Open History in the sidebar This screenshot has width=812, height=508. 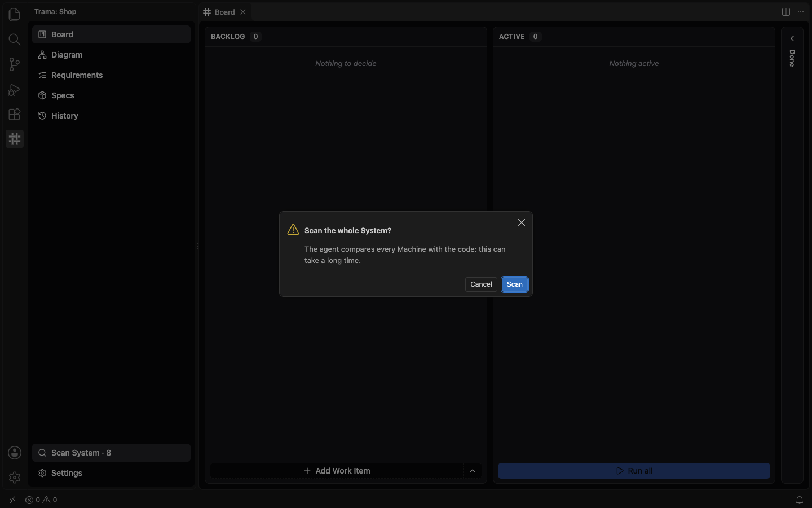(x=111, y=116)
